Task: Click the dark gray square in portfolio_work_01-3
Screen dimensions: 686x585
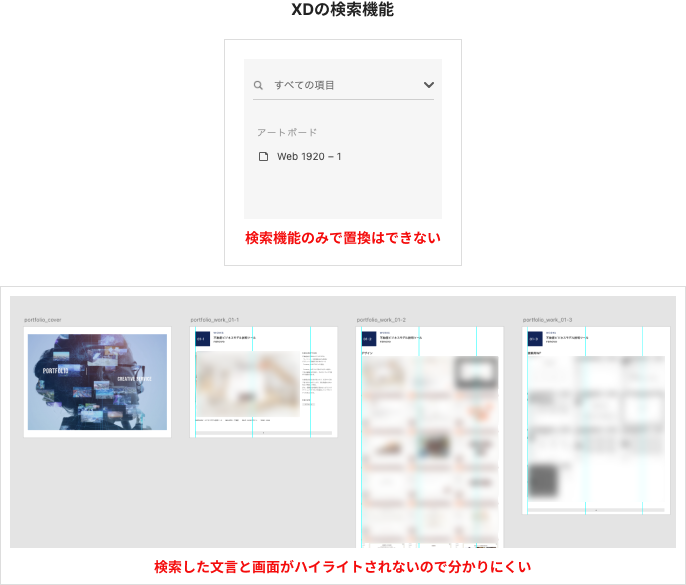Action: pos(544,481)
